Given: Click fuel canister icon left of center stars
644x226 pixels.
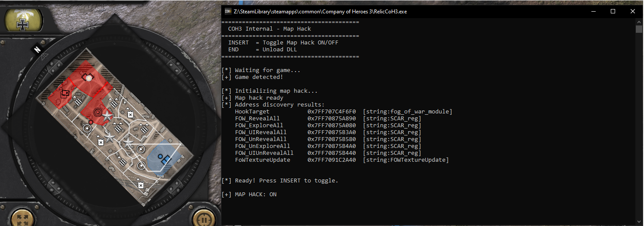Looking at the screenshot, I should click(x=101, y=141).
